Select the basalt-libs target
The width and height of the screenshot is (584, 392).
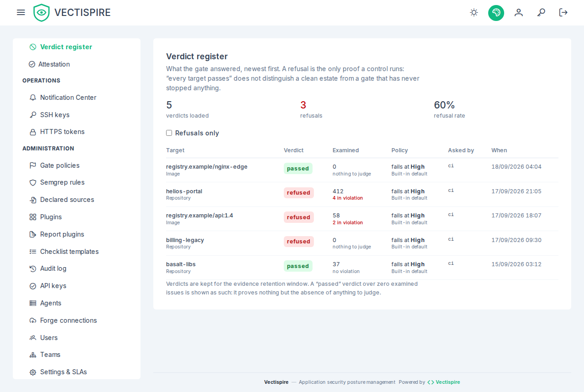pos(181,264)
